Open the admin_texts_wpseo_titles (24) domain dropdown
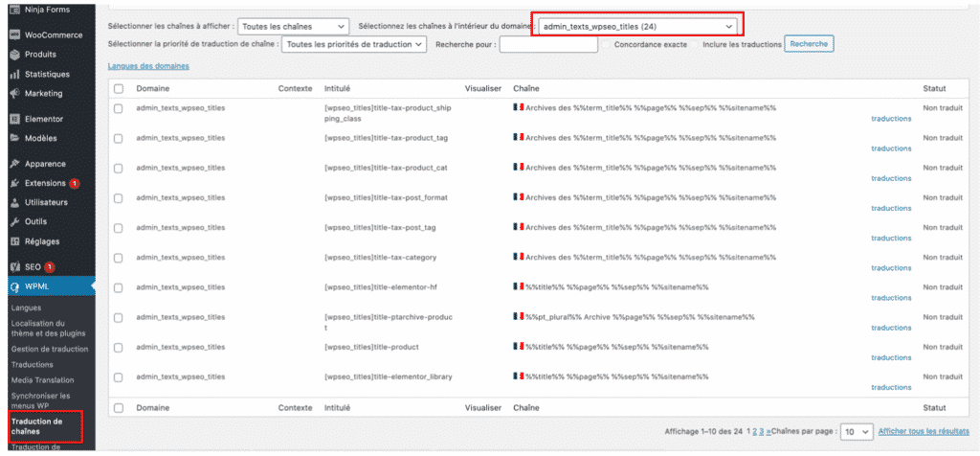 [638, 27]
